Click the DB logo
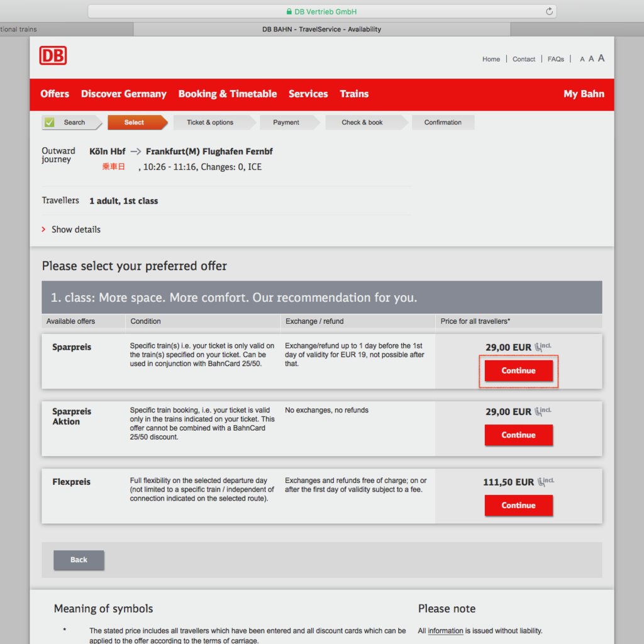 coord(53,55)
